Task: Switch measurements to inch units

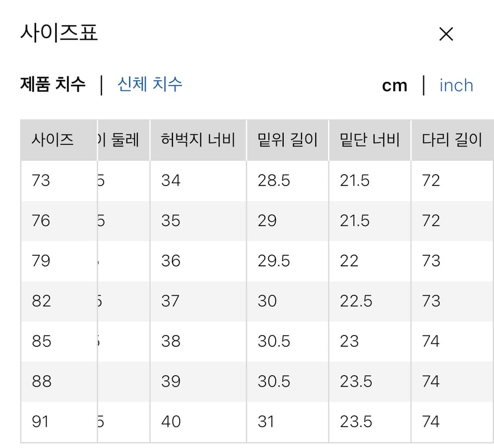Action: click(x=456, y=85)
